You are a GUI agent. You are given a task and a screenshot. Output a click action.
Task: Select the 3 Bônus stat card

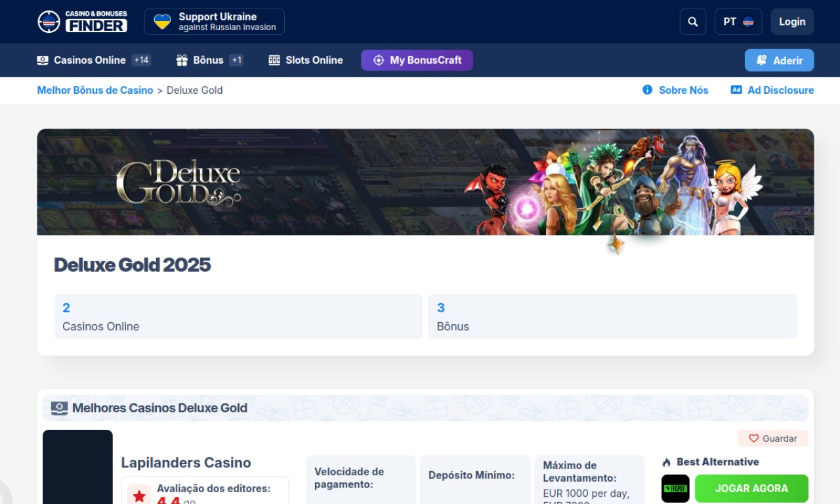(x=613, y=316)
